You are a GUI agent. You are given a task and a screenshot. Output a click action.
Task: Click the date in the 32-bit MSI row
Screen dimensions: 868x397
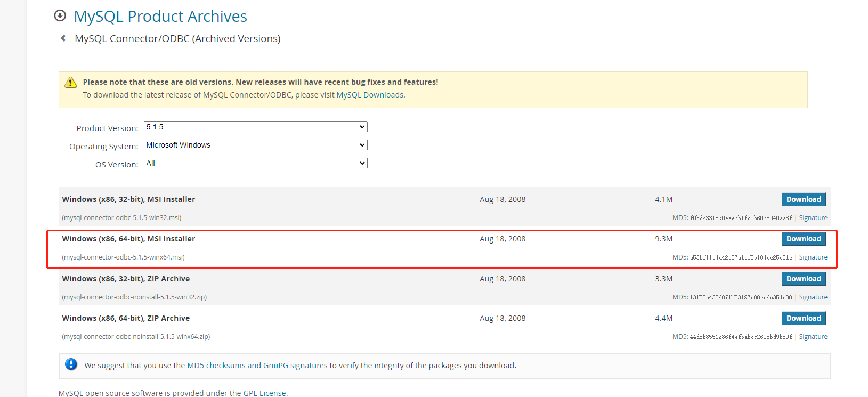tap(502, 199)
